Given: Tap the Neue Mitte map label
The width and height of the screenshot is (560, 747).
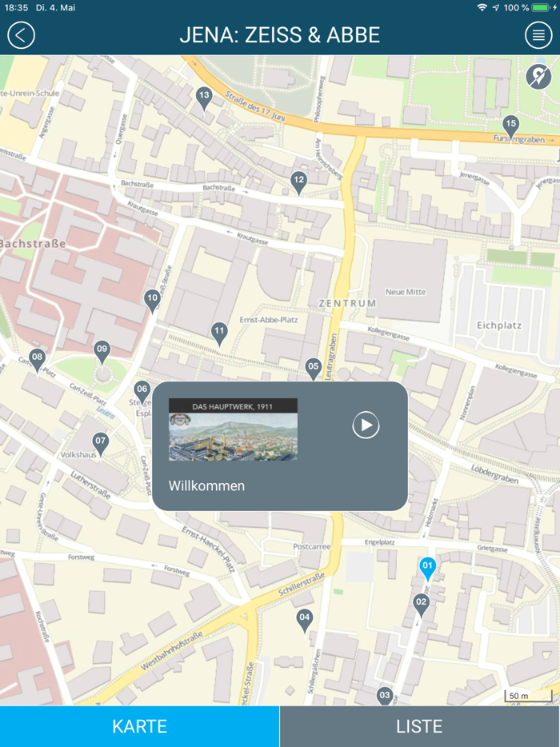Looking at the screenshot, I should click(406, 292).
